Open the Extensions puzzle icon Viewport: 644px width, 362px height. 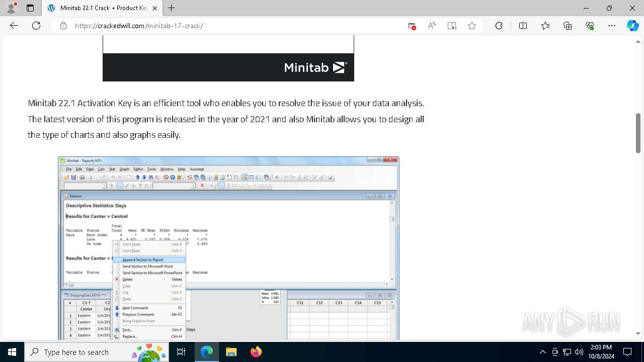point(499,26)
